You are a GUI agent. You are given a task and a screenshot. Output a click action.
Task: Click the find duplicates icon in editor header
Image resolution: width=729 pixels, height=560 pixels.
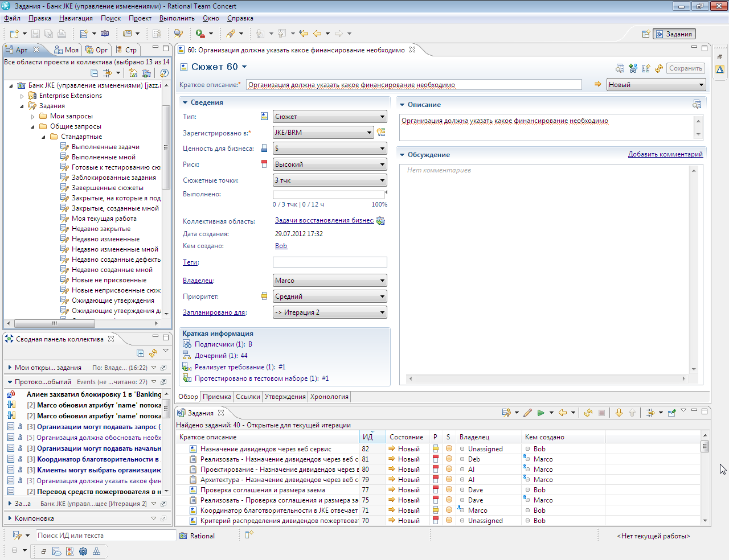coord(620,68)
